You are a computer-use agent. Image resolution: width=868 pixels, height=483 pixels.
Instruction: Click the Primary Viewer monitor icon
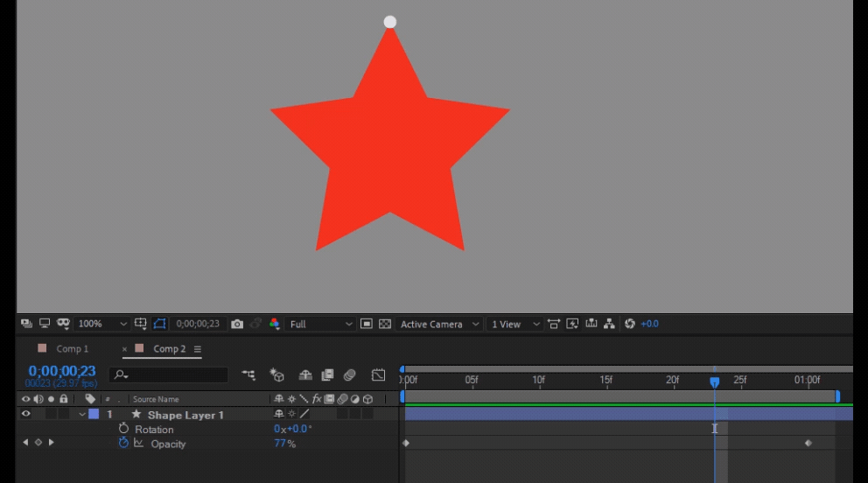coord(45,324)
